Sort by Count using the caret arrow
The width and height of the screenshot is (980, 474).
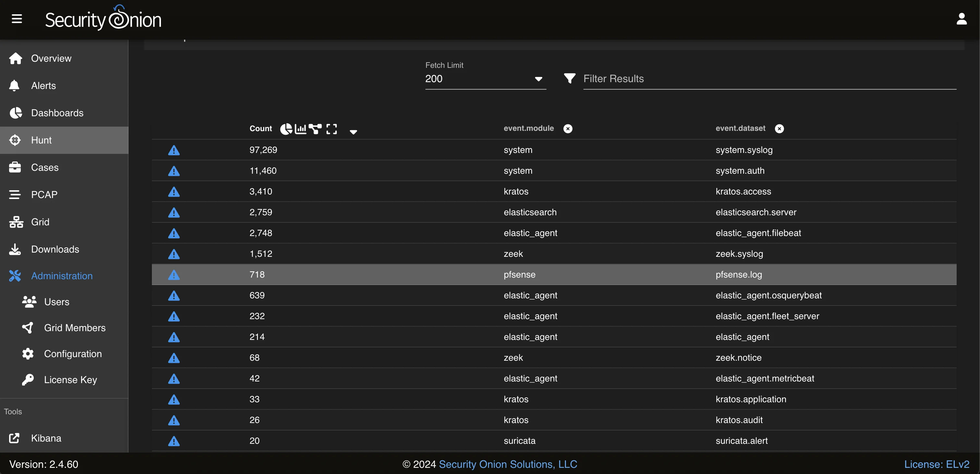(x=353, y=132)
